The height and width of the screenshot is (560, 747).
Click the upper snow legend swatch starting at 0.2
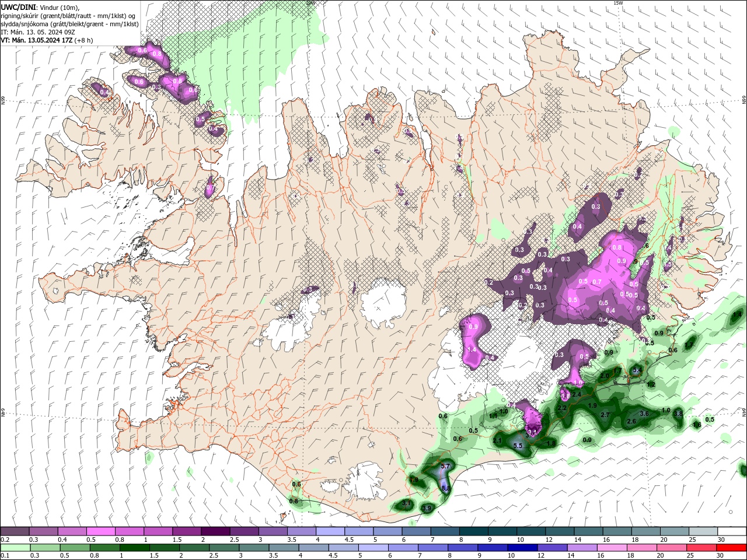[15, 531]
